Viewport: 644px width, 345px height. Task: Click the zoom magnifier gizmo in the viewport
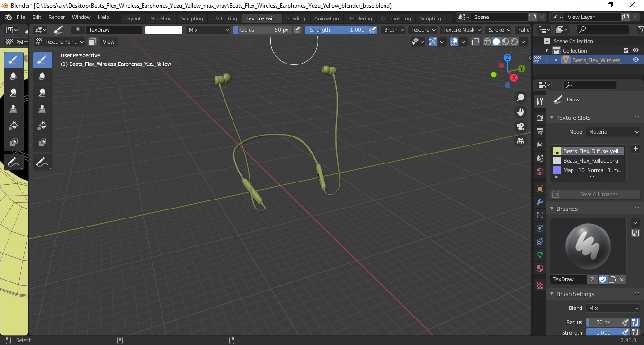[520, 98]
